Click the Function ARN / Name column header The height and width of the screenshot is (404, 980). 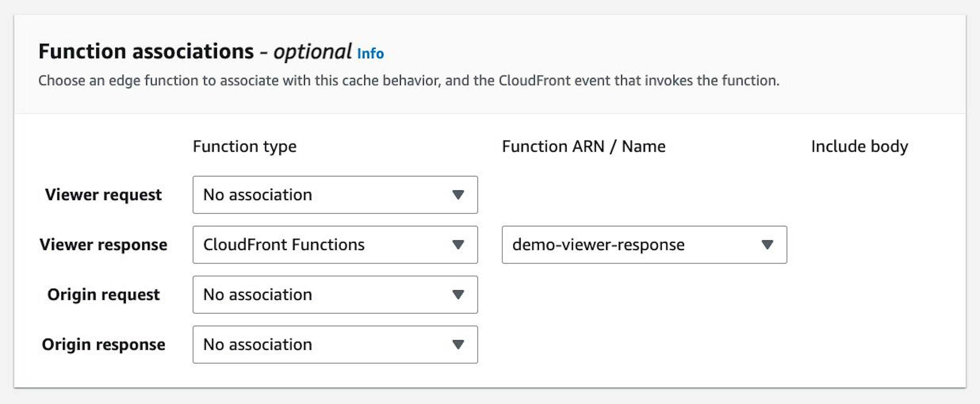click(584, 146)
